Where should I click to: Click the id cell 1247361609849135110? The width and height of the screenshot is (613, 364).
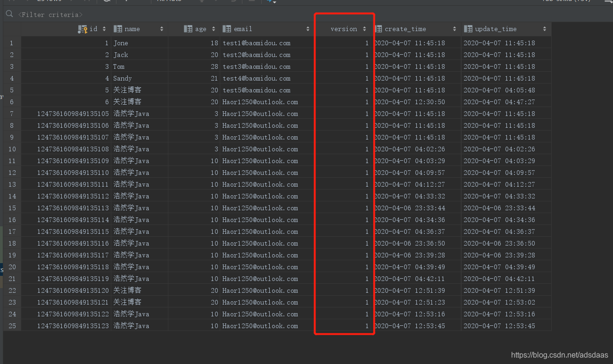coord(66,173)
